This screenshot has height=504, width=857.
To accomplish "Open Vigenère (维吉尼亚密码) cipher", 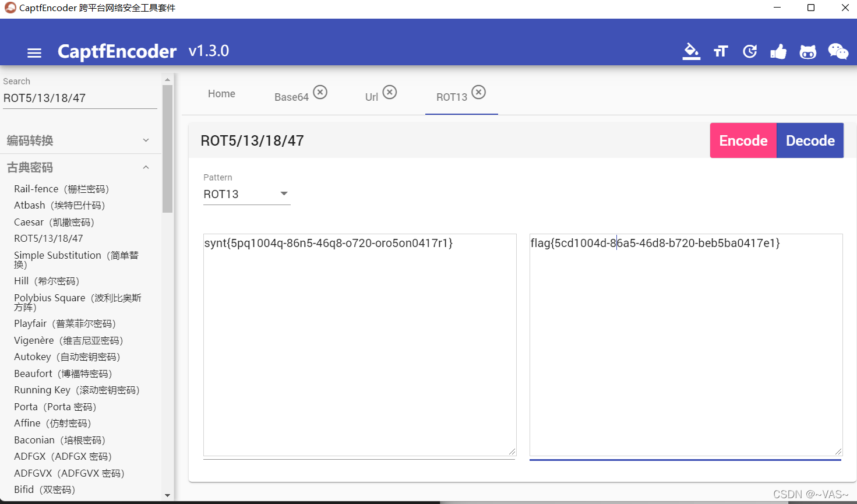I will pyautogui.click(x=69, y=340).
